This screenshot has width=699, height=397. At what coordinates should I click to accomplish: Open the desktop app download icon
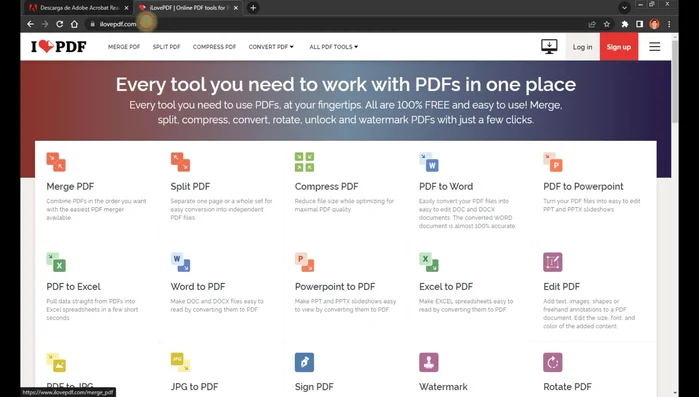click(549, 46)
